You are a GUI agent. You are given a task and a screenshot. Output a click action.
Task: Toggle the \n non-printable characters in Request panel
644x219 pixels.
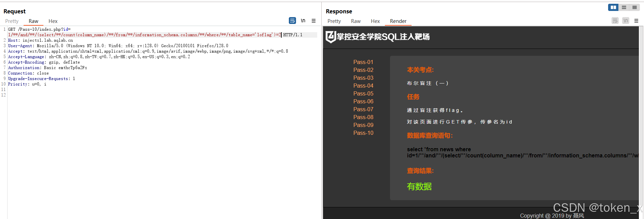[303, 21]
